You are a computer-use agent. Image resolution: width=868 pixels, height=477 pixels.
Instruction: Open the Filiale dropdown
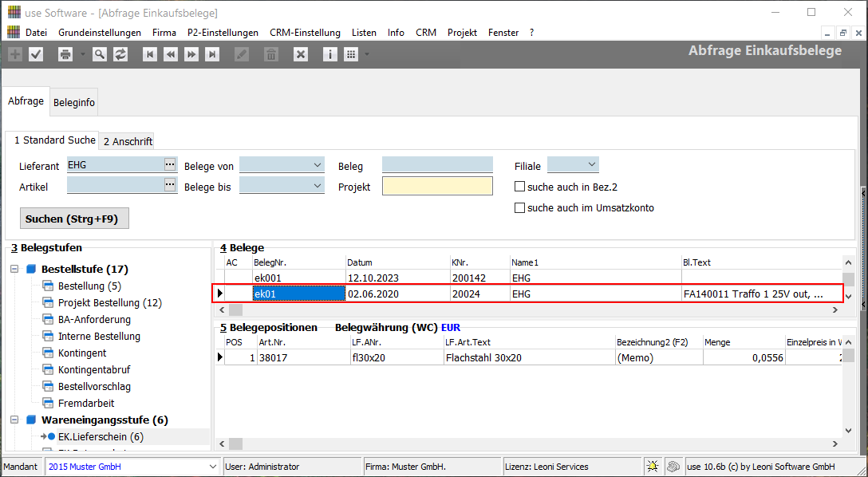(x=592, y=164)
